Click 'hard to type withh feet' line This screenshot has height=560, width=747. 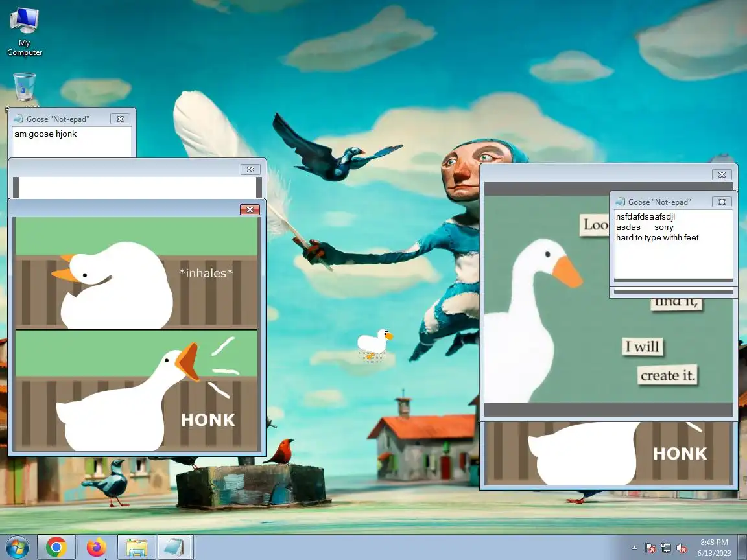tap(658, 238)
